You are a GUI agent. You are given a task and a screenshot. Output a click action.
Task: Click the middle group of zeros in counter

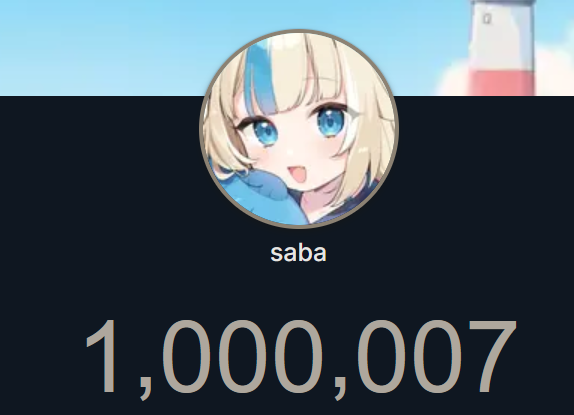(244, 356)
